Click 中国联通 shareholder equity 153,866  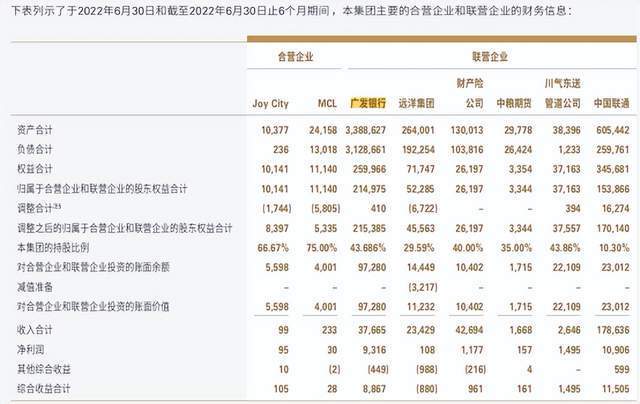click(613, 189)
